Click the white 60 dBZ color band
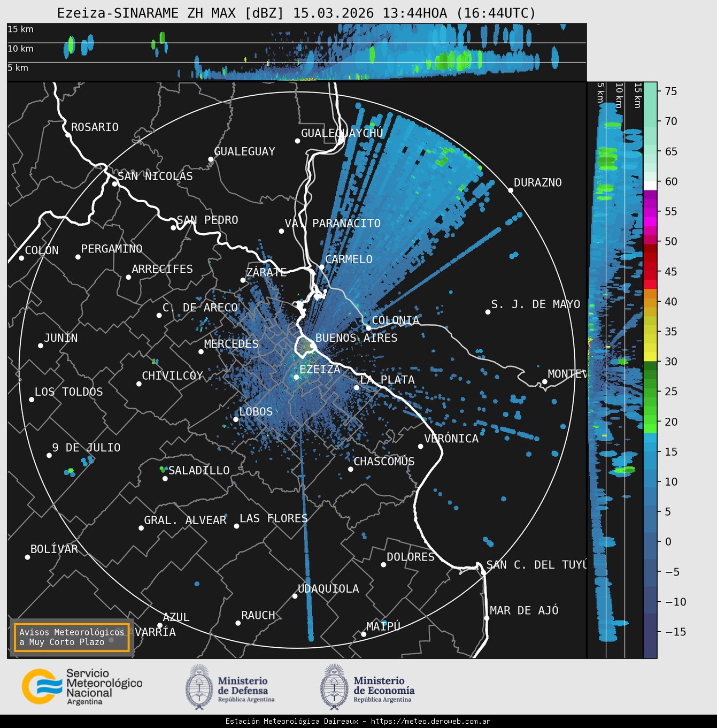The width and height of the screenshot is (717, 728). pyautogui.click(x=650, y=185)
